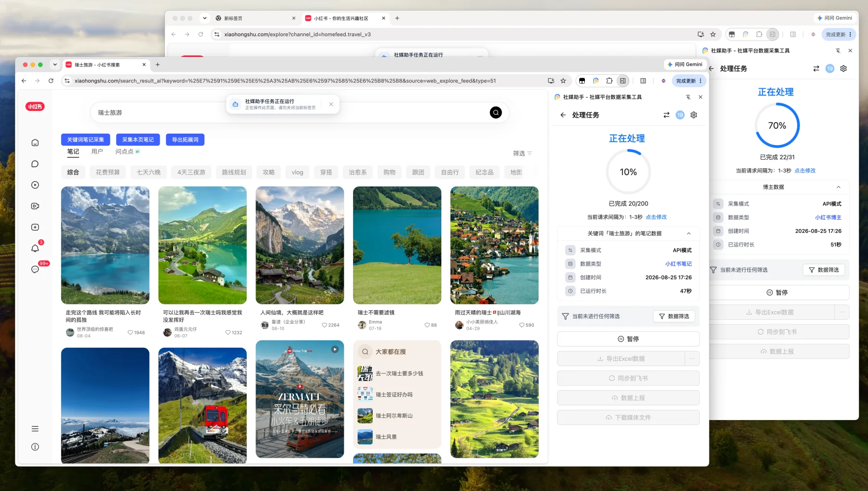Click install-app icon in front window address bar

[551, 81]
